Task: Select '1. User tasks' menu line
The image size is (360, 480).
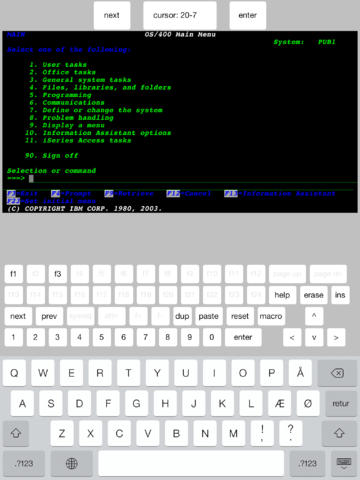Action: 58,65
